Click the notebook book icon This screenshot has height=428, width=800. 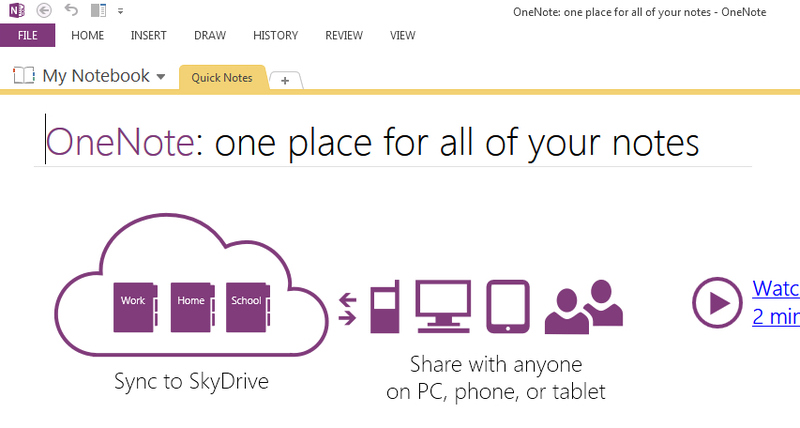[23, 75]
